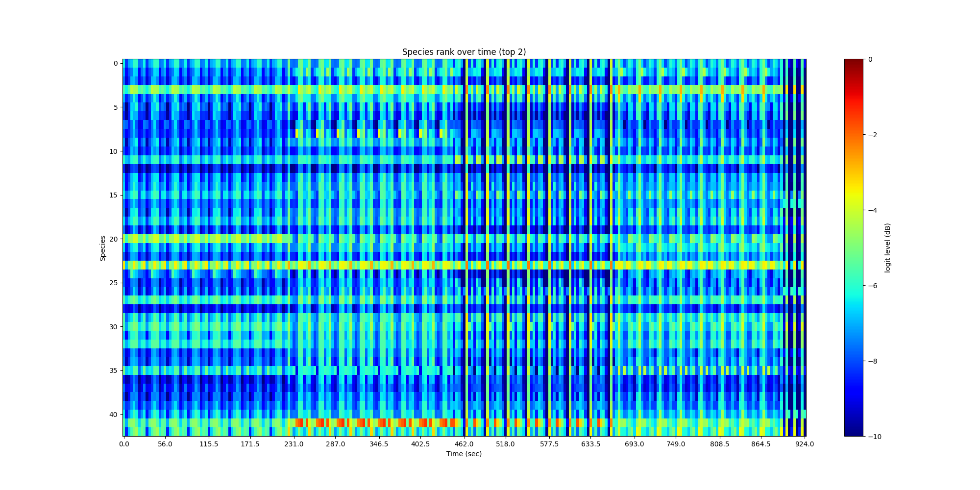The image size is (980, 490).
Task: Click the 0.0 tick on time axis
Action: pyautogui.click(x=124, y=444)
